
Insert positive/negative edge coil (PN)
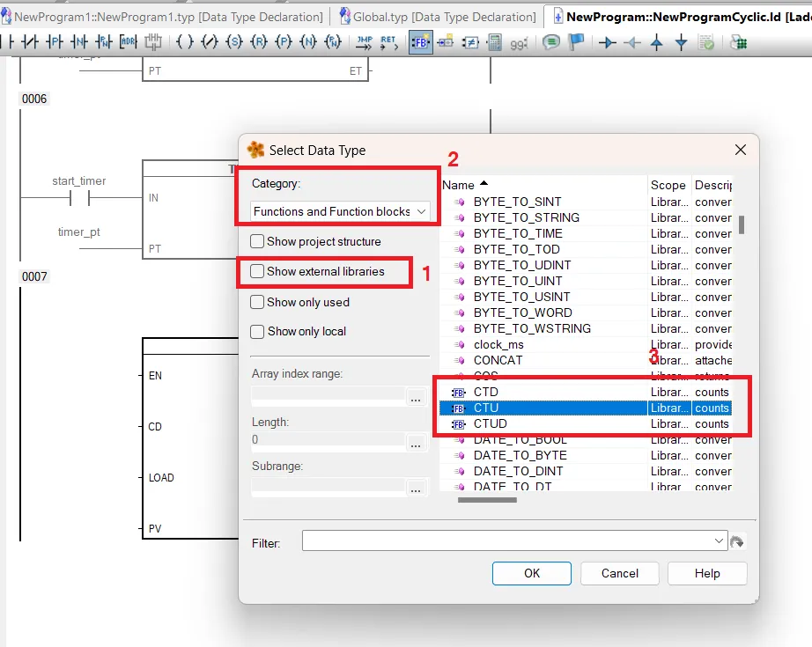[333, 42]
